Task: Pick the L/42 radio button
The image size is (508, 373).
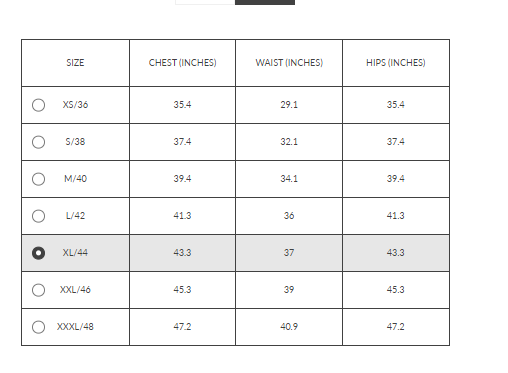Action: click(x=38, y=216)
